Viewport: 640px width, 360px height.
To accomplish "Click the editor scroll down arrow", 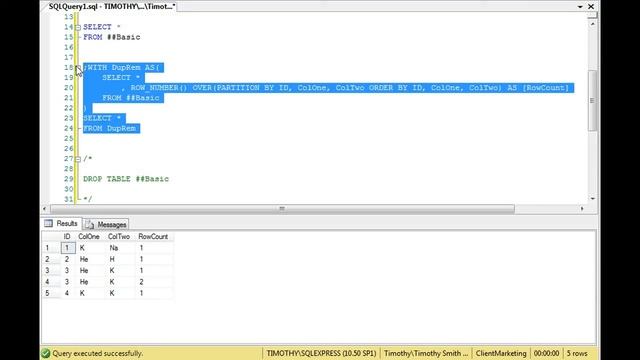I will [x=592, y=199].
